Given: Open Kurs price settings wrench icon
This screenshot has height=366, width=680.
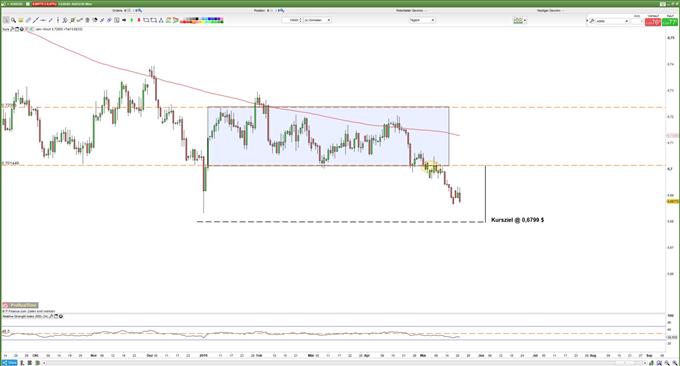Looking at the screenshot, I should (12, 29).
